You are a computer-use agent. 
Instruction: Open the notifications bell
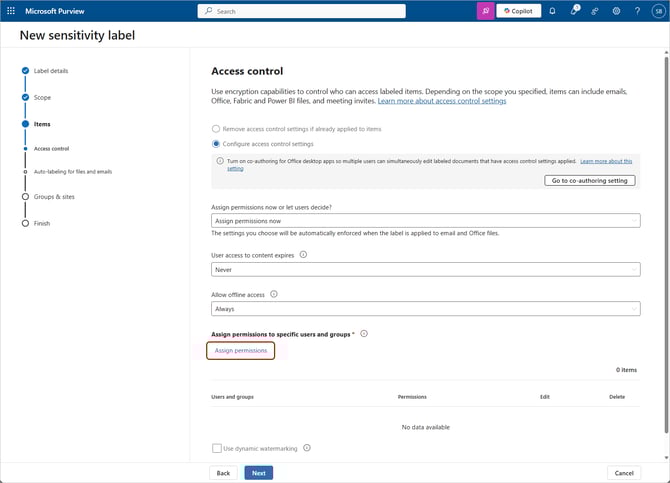coord(552,11)
